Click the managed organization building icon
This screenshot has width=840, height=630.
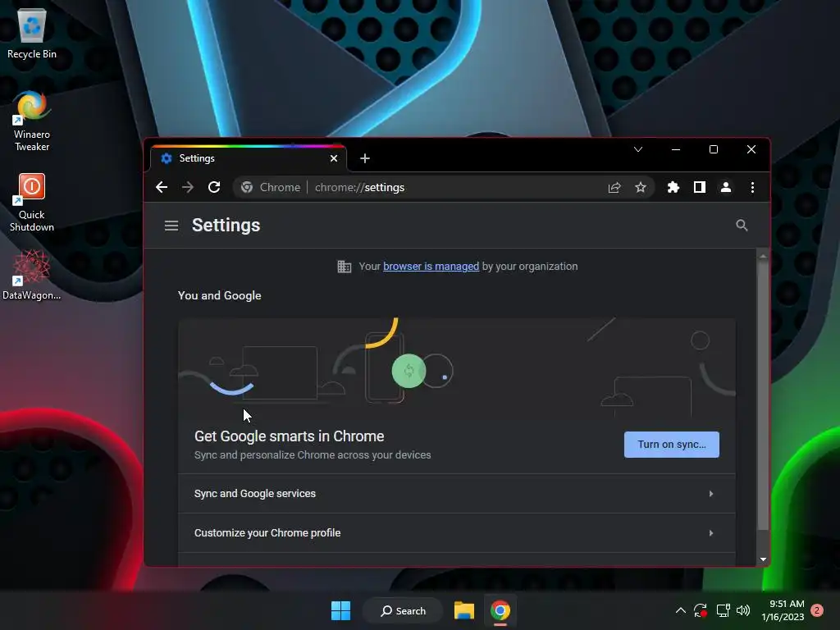point(344,267)
